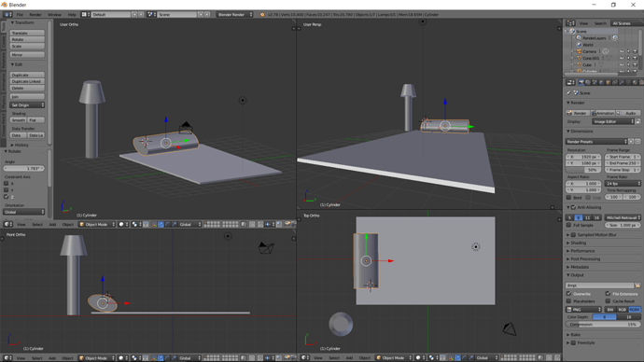Hide the Camera with eye icon in outliner
The width and height of the screenshot is (644, 362).
(x=622, y=51)
